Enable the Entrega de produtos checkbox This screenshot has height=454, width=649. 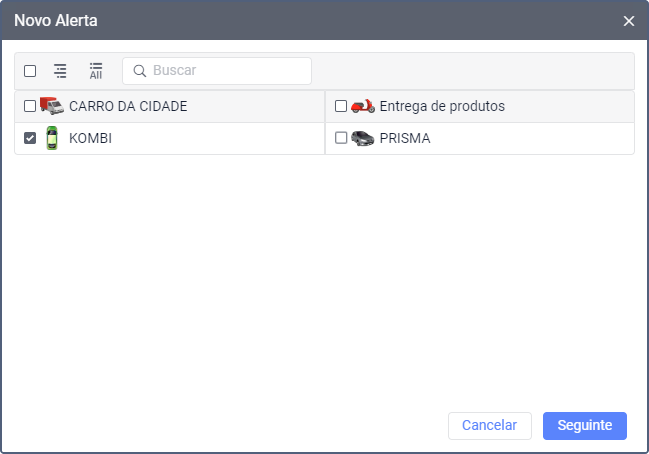tap(341, 106)
